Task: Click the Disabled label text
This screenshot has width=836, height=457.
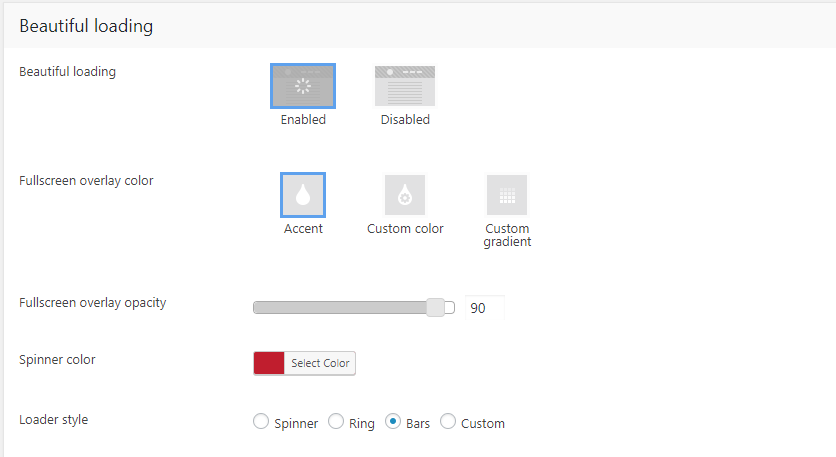Action: (405, 120)
